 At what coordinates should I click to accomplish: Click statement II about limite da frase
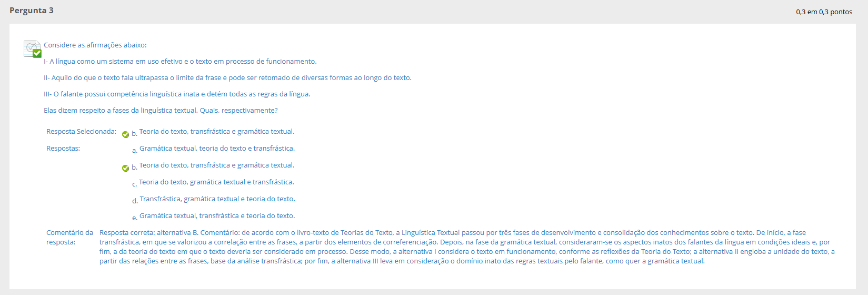pyautogui.click(x=227, y=78)
